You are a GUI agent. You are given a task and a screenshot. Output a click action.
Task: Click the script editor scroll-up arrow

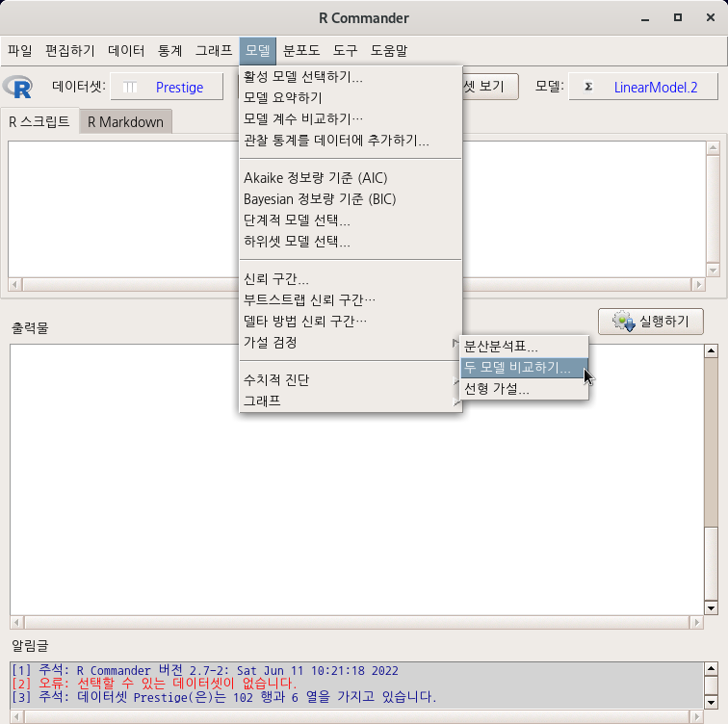click(x=713, y=148)
